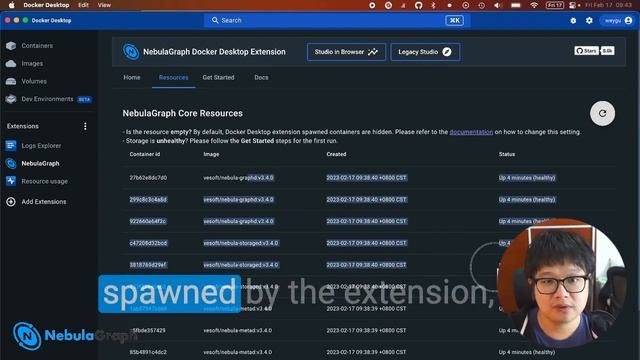Screen dimensions: 640x360
Task: Open the documentation link
Action: (x=471, y=132)
